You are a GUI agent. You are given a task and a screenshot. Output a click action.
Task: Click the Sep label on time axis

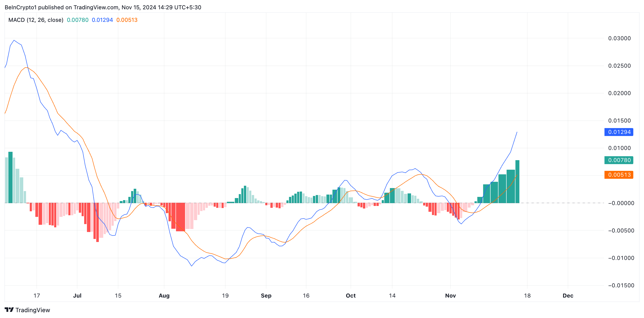(x=266, y=295)
